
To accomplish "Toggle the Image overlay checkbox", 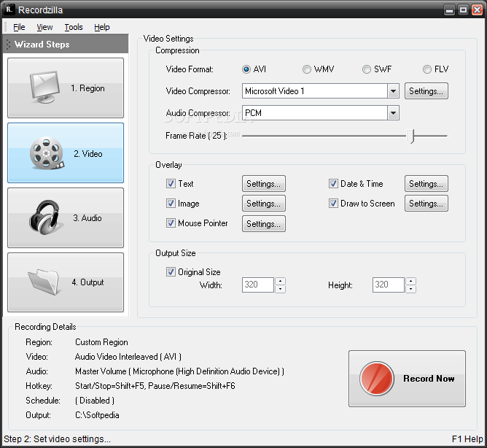I will click(171, 204).
